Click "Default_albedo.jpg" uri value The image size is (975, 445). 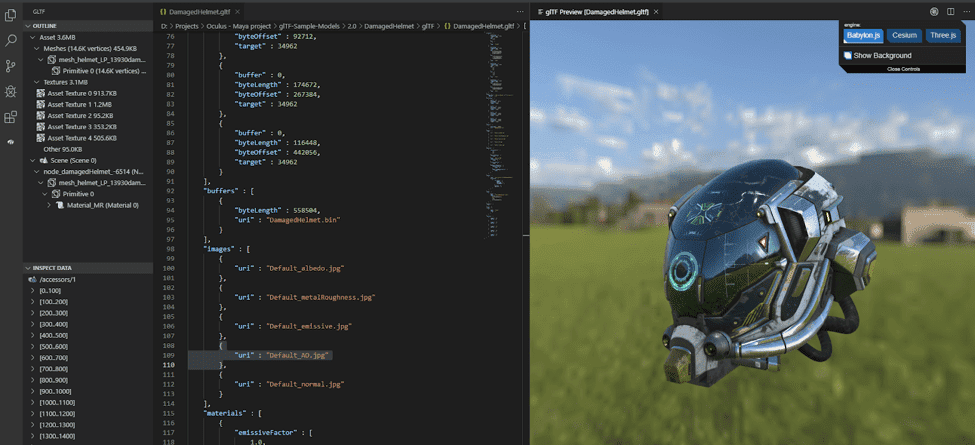click(x=305, y=268)
